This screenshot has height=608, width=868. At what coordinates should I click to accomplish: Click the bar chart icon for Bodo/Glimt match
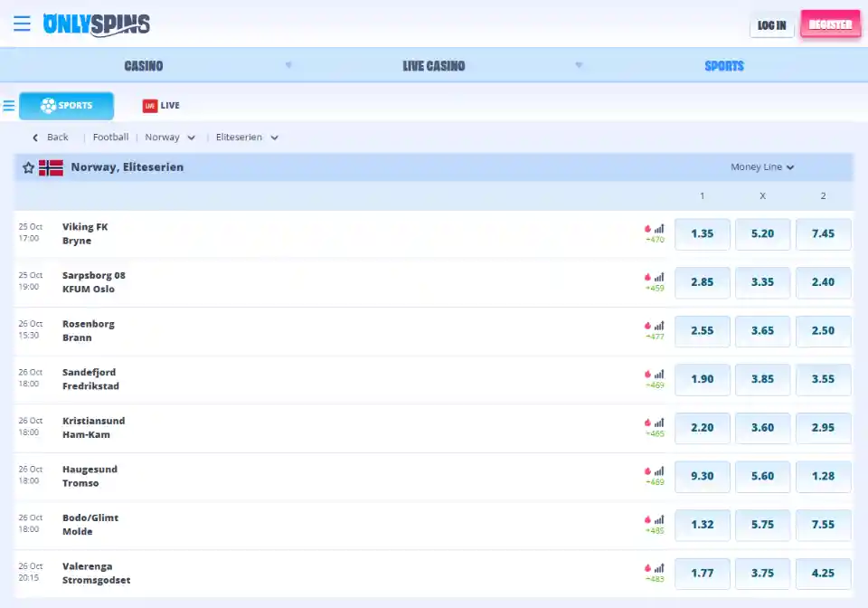[x=659, y=519]
